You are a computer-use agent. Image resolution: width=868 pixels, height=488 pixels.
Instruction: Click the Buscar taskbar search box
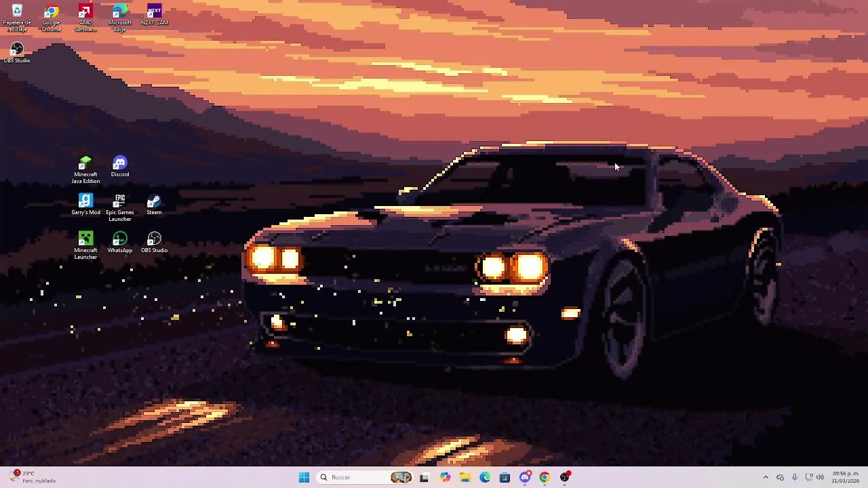(365, 477)
